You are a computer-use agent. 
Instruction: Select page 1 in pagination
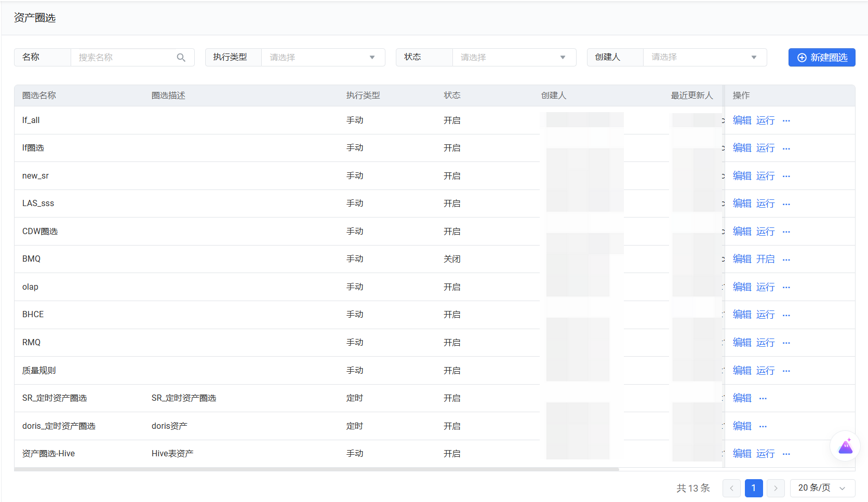click(753, 488)
